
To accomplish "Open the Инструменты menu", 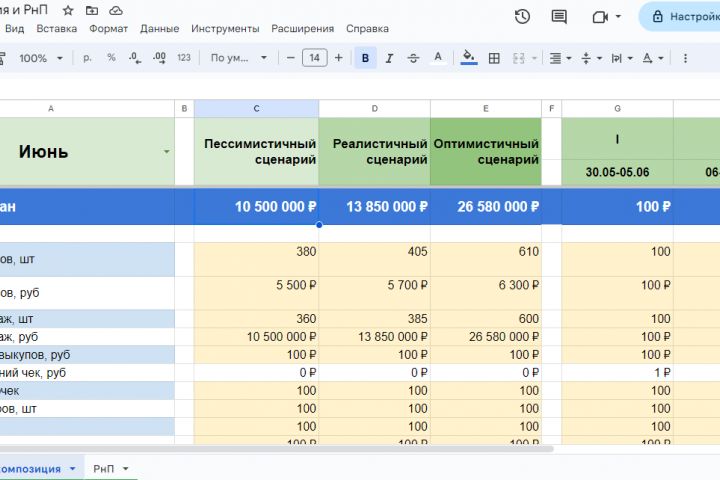I will tap(225, 28).
